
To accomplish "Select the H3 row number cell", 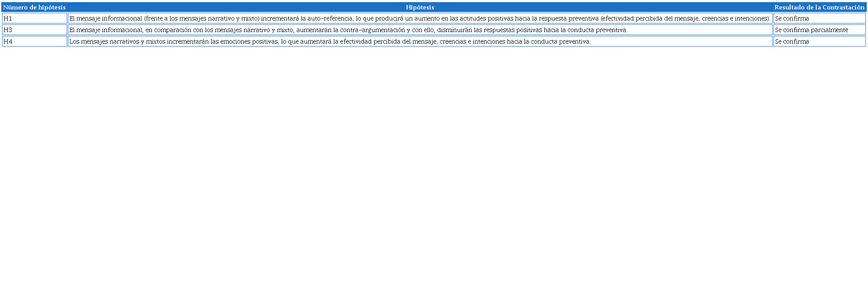I will (x=34, y=30).
